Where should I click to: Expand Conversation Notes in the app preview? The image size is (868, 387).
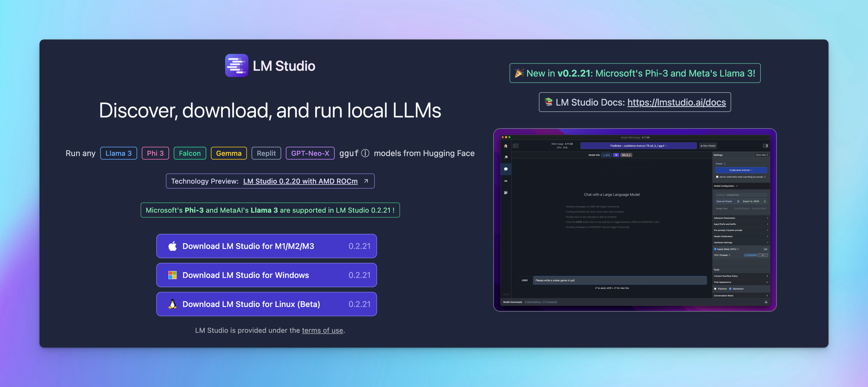[741, 296]
